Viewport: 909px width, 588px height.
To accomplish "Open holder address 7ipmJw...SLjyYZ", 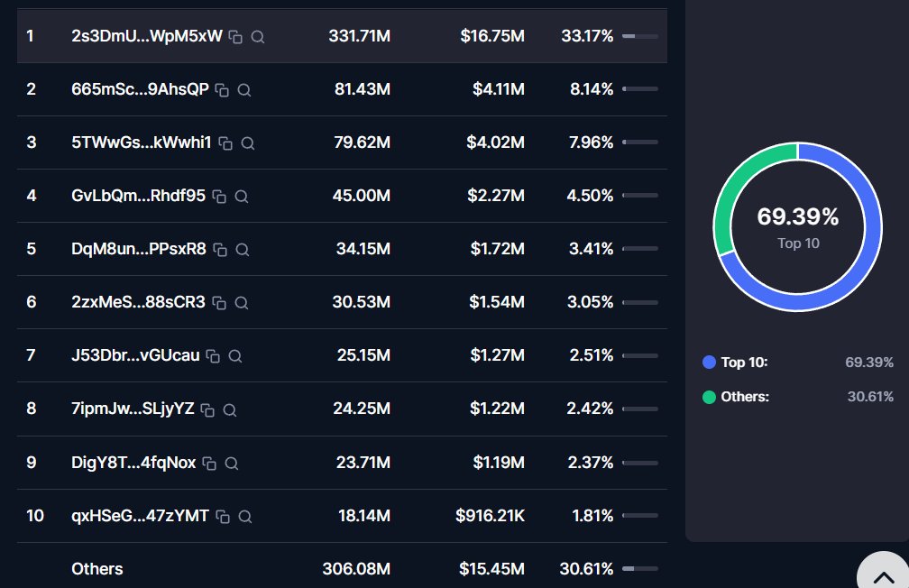I will [133, 409].
